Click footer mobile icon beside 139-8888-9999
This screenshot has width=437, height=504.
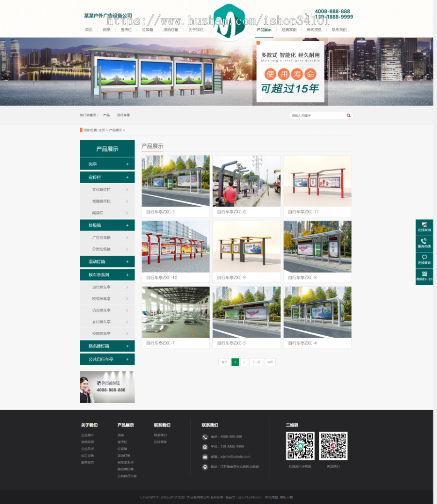click(x=205, y=447)
